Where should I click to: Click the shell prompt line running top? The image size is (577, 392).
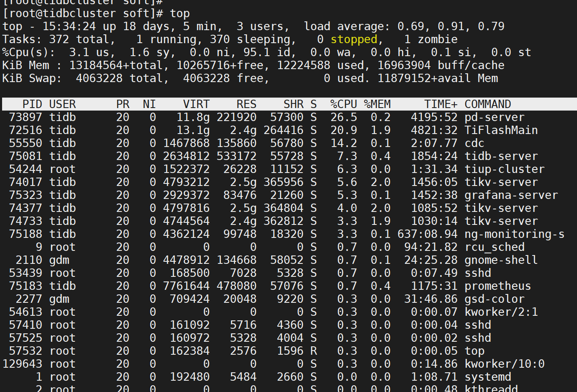96,13
